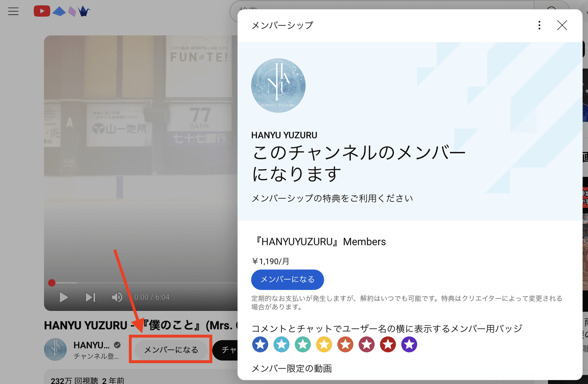Select the purple star member badge
Image resolution: width=588 pixels, height=384 pixels.
[x=409, y=344]
